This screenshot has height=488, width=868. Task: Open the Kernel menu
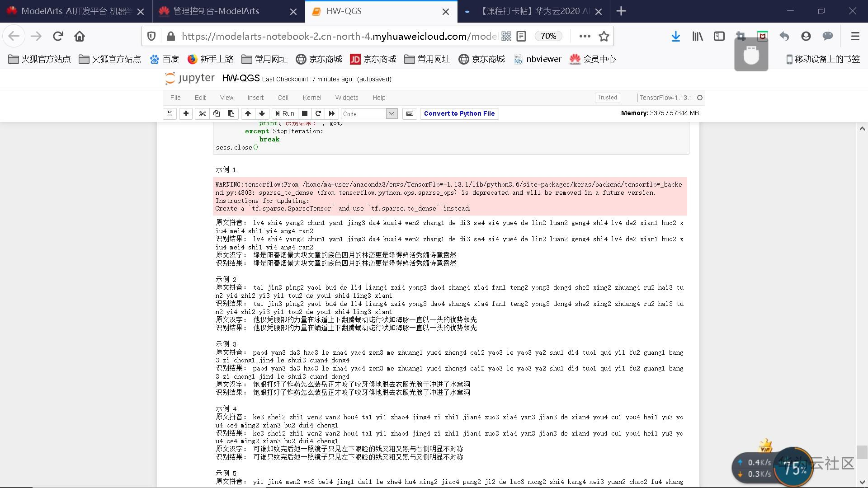pos(311,98)
